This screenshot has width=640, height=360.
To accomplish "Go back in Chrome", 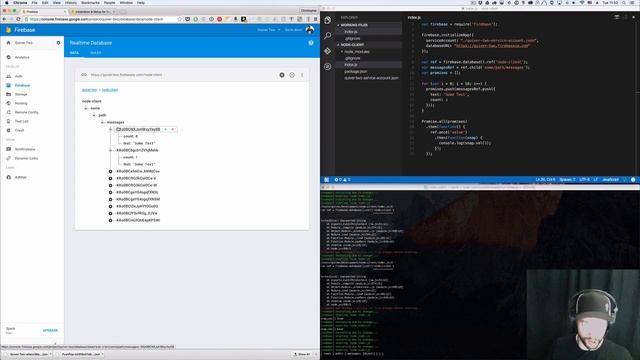I will (4, 19).
